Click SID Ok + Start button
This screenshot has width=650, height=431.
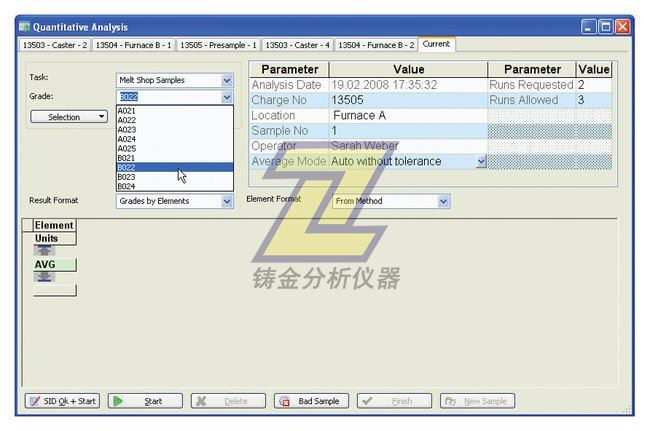click(62, 401)
